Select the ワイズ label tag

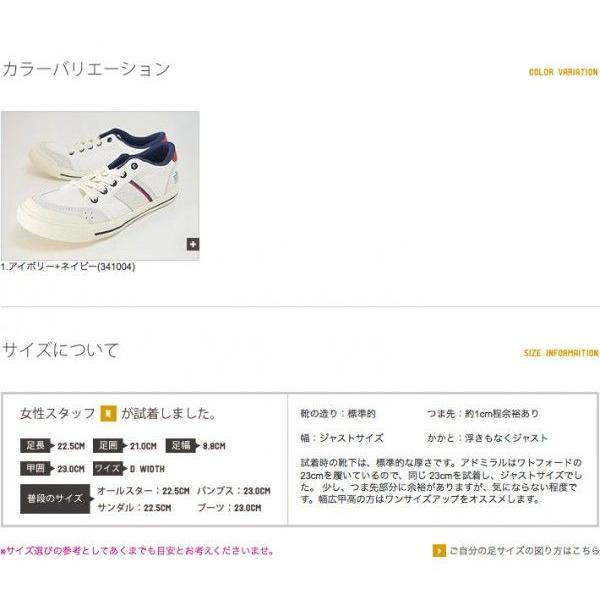coord(109,468)
